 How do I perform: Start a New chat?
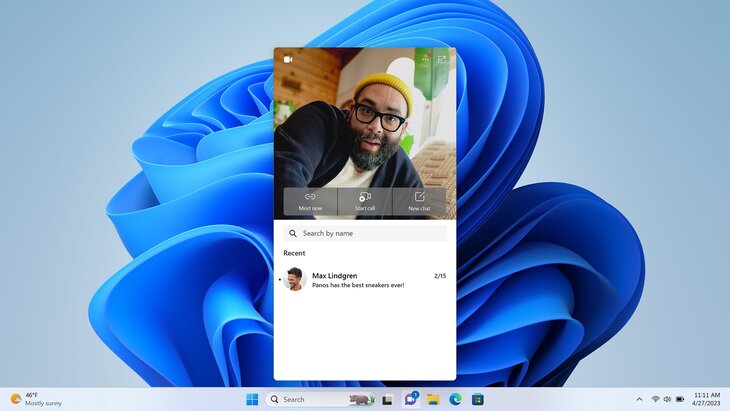(x=419, y=201)
